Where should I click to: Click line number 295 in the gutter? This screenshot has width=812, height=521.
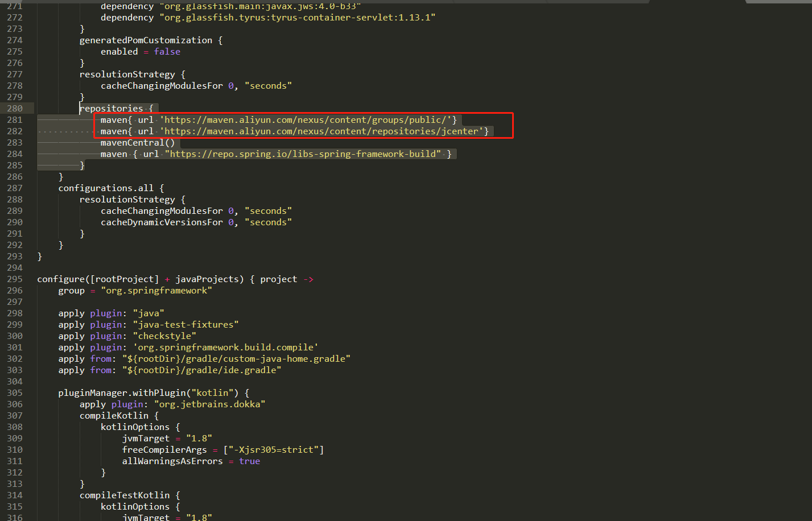click(15, 279)
